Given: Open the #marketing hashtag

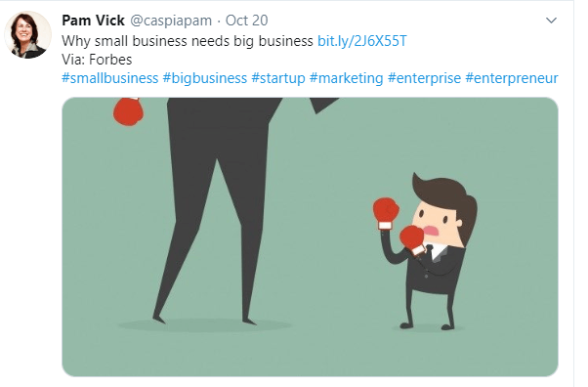Looking at the screenshot, I should 346,78.
